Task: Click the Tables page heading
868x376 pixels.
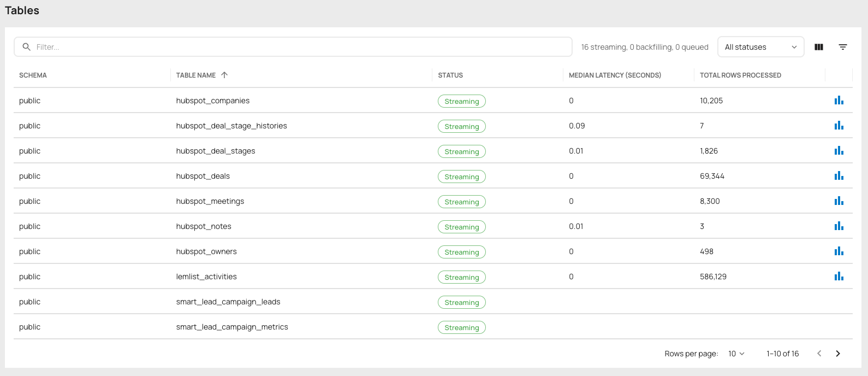Action: point(22,10)
